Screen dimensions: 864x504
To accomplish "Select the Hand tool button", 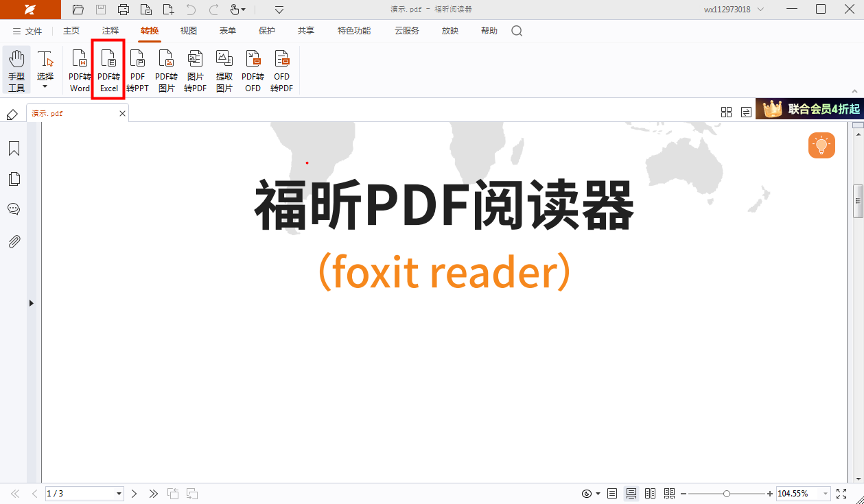I will click(16, 71).
